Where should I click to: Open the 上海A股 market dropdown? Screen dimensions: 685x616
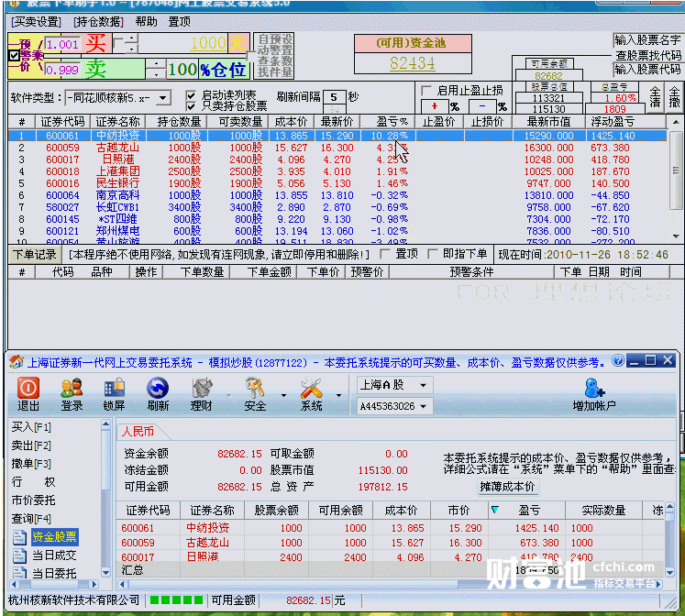[x=423, y=385]
